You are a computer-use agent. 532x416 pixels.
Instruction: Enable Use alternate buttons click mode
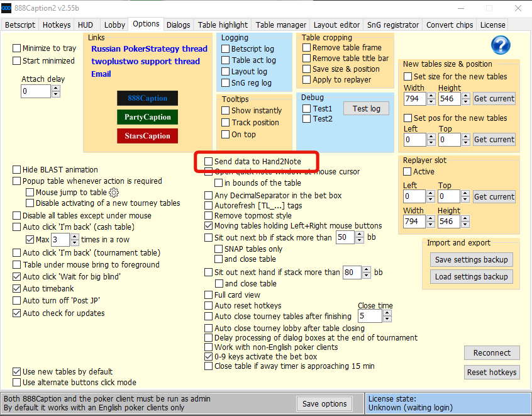[16, 383]
